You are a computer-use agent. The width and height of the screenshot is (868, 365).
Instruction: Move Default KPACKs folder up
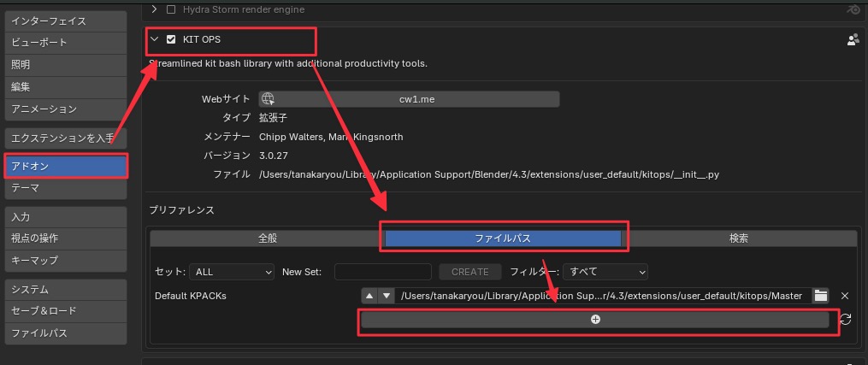click(369, 296)
